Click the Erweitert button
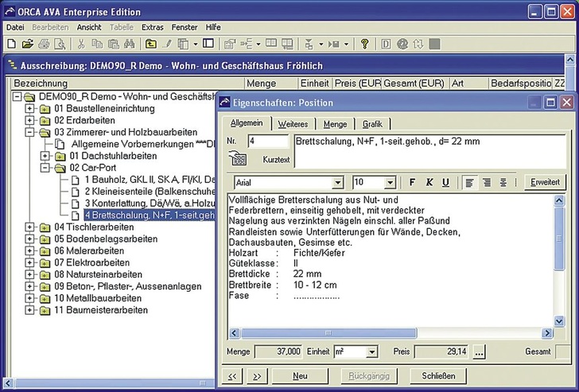This screenshot has height=392, width=579. (x=545, y=182)
